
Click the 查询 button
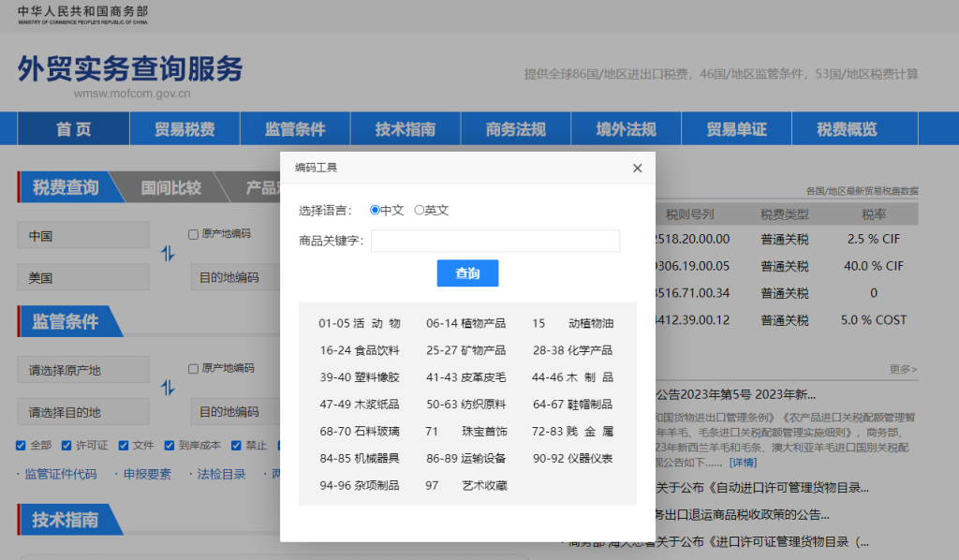468,273
